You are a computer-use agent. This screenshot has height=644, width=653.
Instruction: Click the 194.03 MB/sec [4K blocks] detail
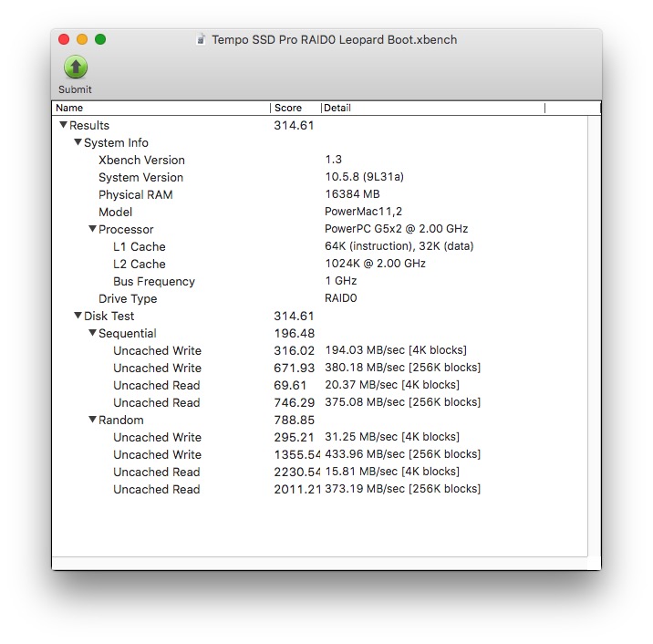point(396,350)
